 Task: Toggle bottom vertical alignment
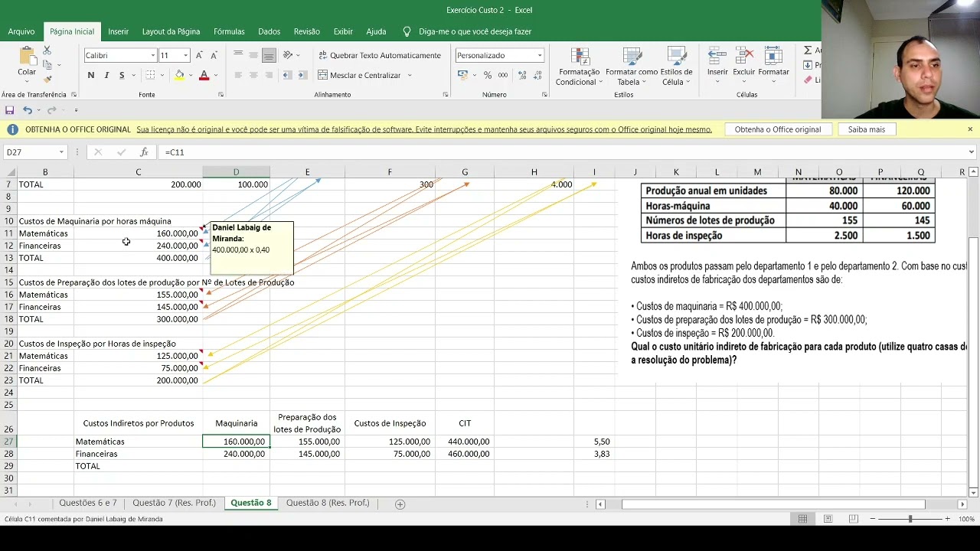pyautogui.click(x=269, y=55)
